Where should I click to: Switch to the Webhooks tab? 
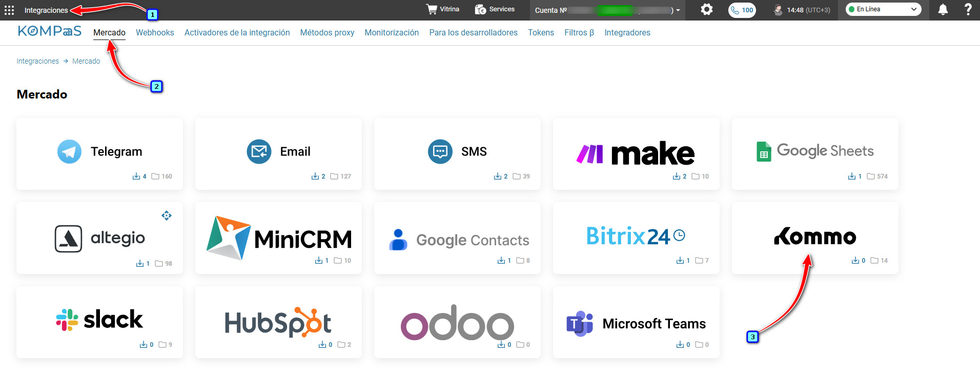tap(155, 32)
